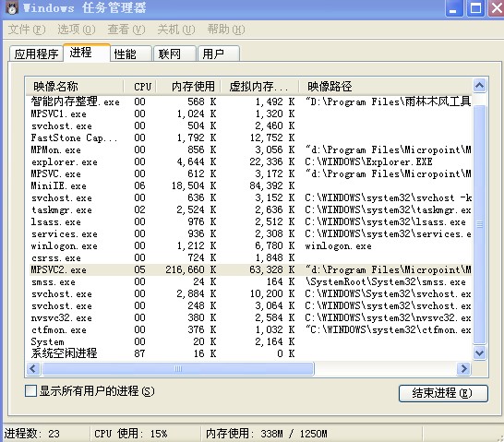
Task: Switch to the 应用程序 tab
Action: [36, 54]
